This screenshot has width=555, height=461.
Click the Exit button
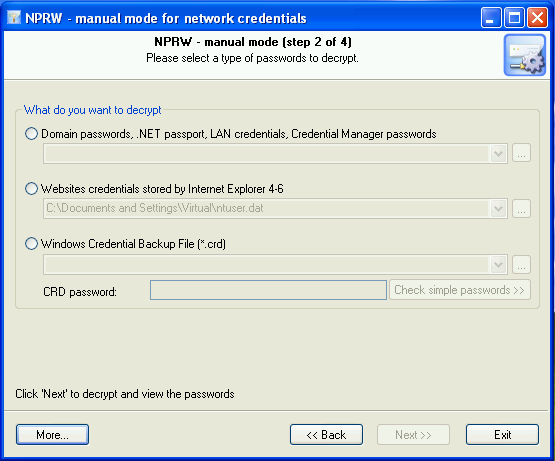pos(502,434)
